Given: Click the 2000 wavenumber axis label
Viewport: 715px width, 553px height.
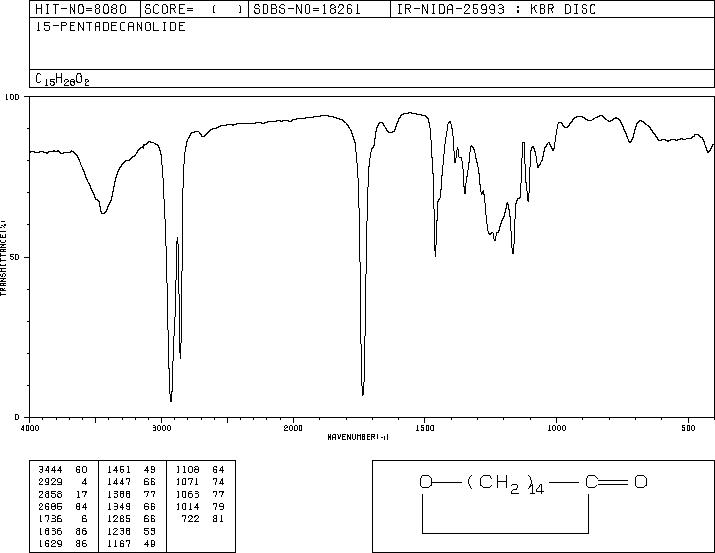Looking at the screenshot, I should pos(293,428).
